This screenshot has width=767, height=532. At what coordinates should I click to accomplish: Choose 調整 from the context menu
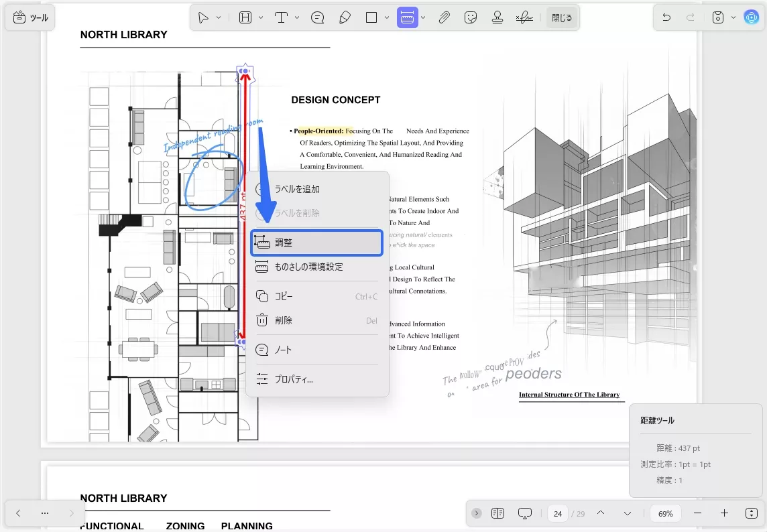click(x=316, y=243)
